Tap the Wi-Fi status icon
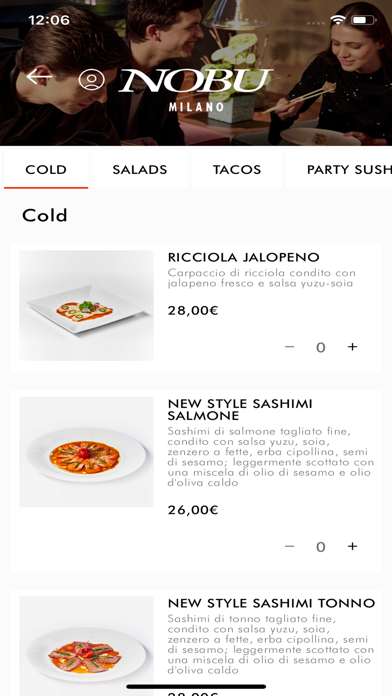The width and height of the screenshot is (392, 696). (338, 20)
